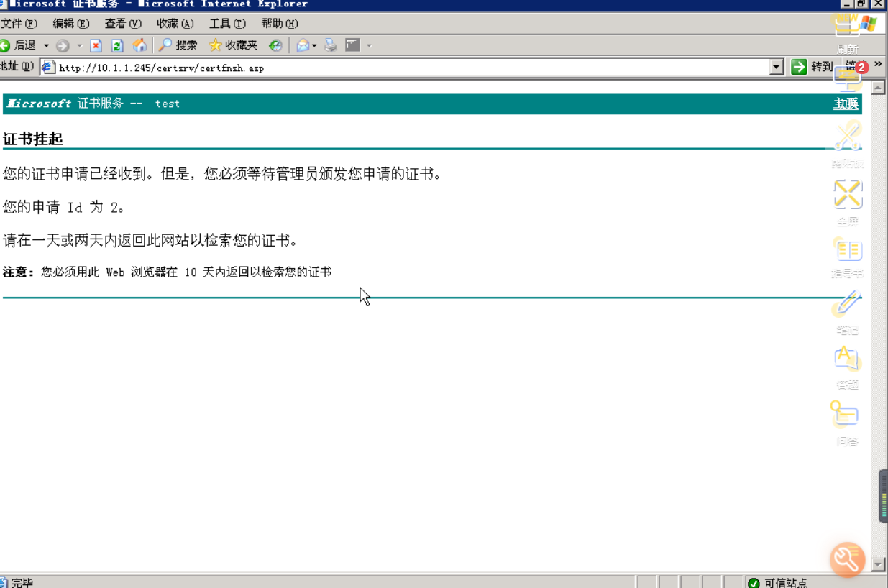Click the 注意 note paragraph text
The width and height of the screenshot is (888, 588).
point(167,272)
